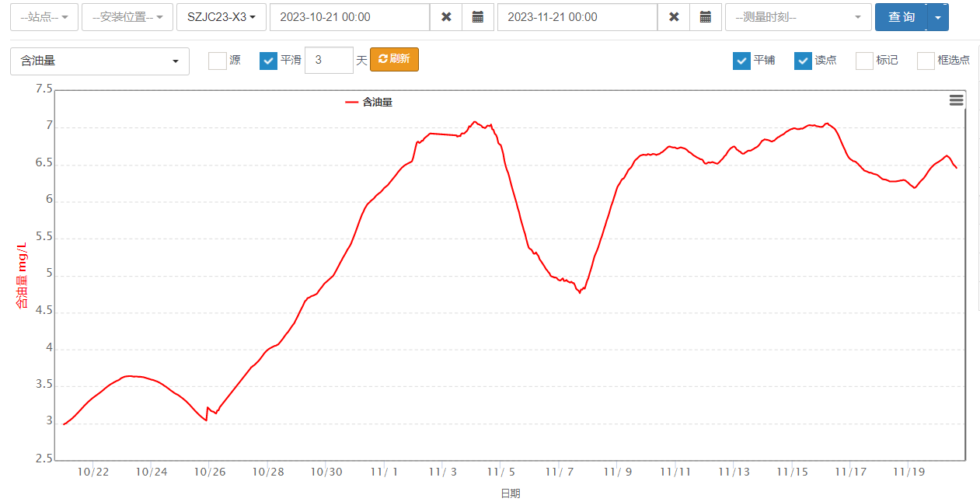Screen dimensions: 980x502
Task: Toggle the 平铺 checkbox
Action: pyautogui.click(x=741, y=61)
